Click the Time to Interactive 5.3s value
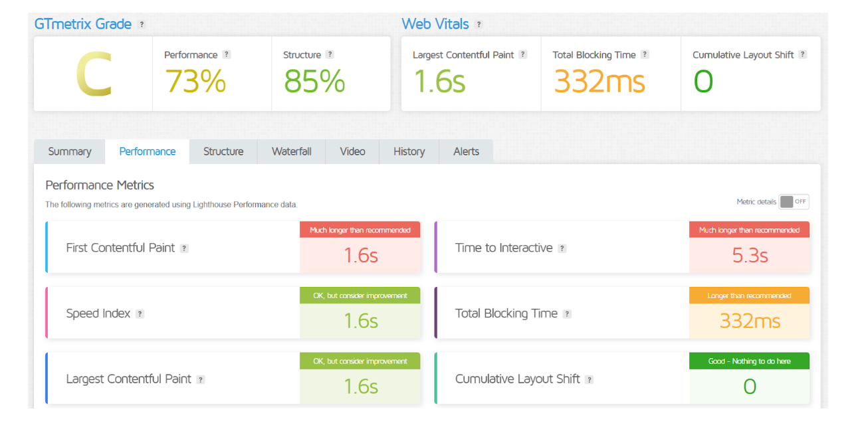The width and height of the screenshot is (868, 441). 750,255
